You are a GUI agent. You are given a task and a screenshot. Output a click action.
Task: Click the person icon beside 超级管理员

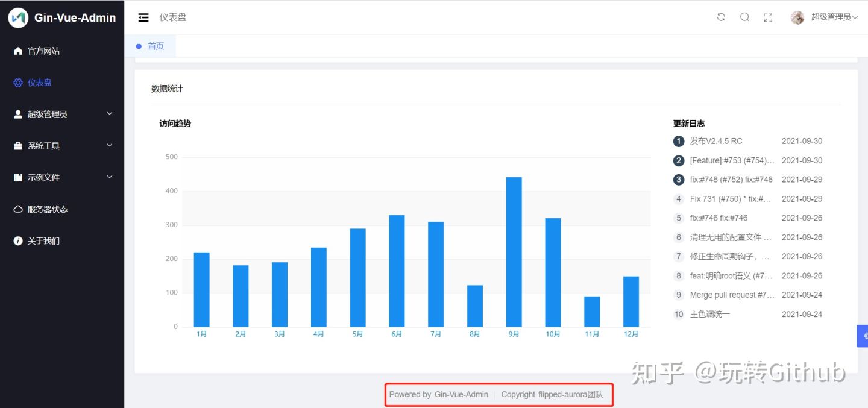tap(18, 114)
